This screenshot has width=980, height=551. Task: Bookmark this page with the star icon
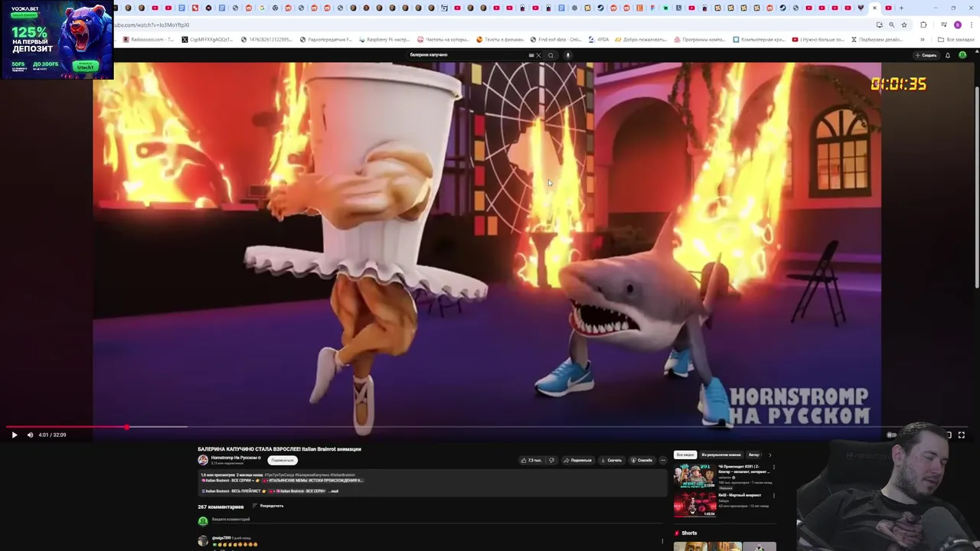904,24
